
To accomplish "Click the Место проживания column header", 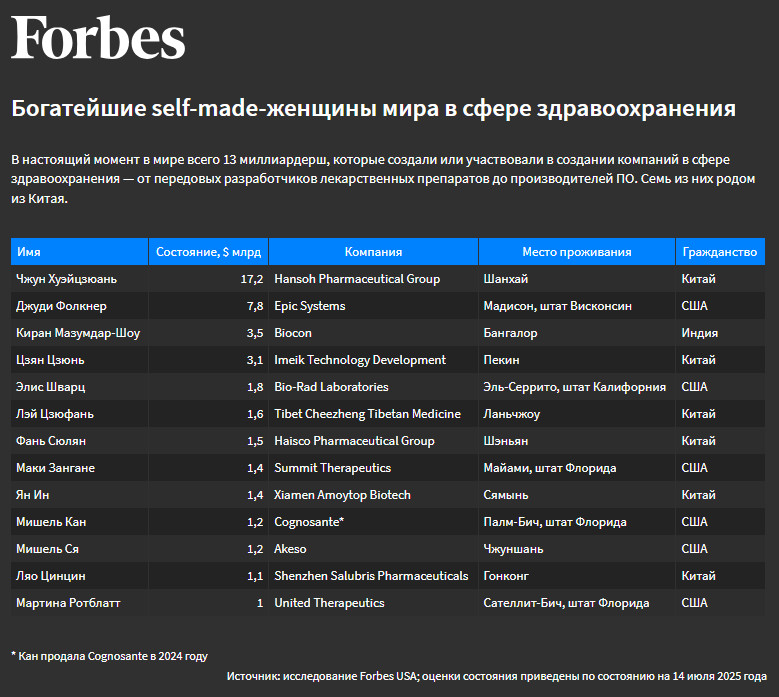I will pyautogui.click(x=576, y=251).
